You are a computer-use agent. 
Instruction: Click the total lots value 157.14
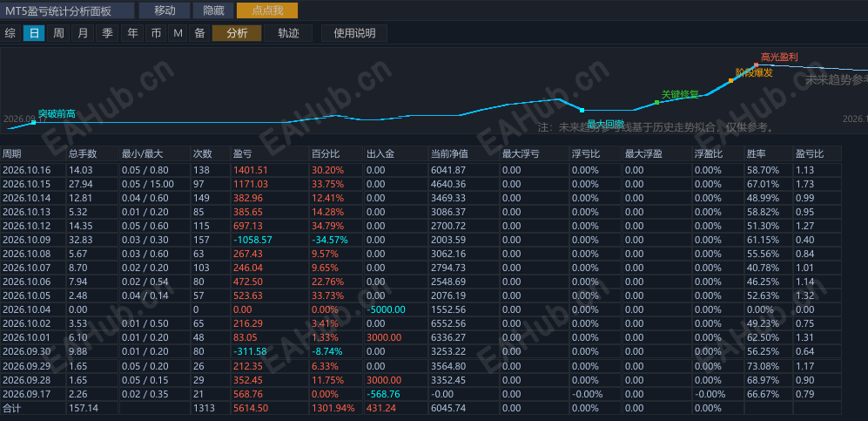point(83,408)
